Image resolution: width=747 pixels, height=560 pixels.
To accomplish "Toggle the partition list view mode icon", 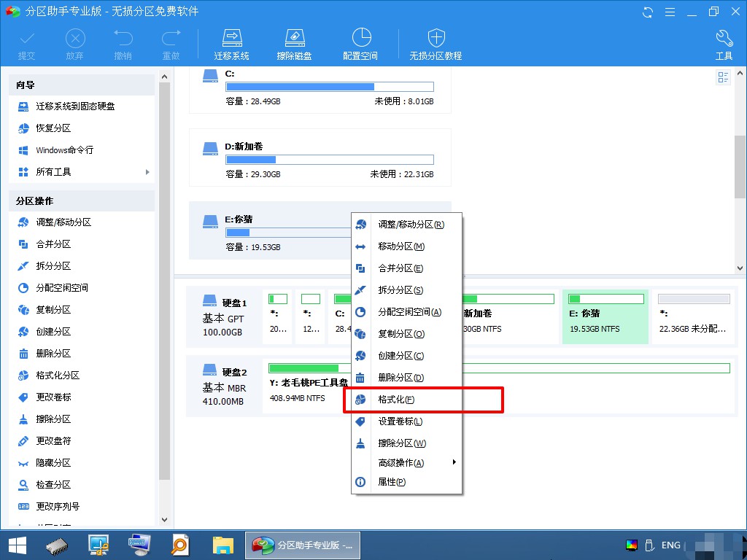I will pos(723,77).
